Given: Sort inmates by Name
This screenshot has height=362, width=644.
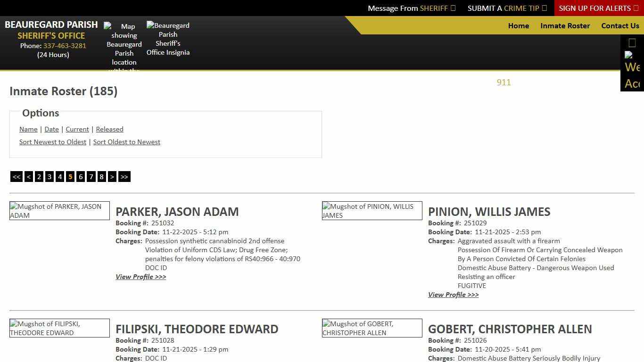Looking at the screenshot, I should coord(28,129).
